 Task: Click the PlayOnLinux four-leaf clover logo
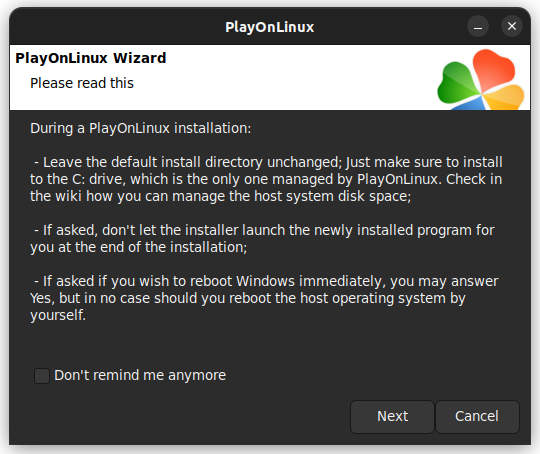coord(481,80)
